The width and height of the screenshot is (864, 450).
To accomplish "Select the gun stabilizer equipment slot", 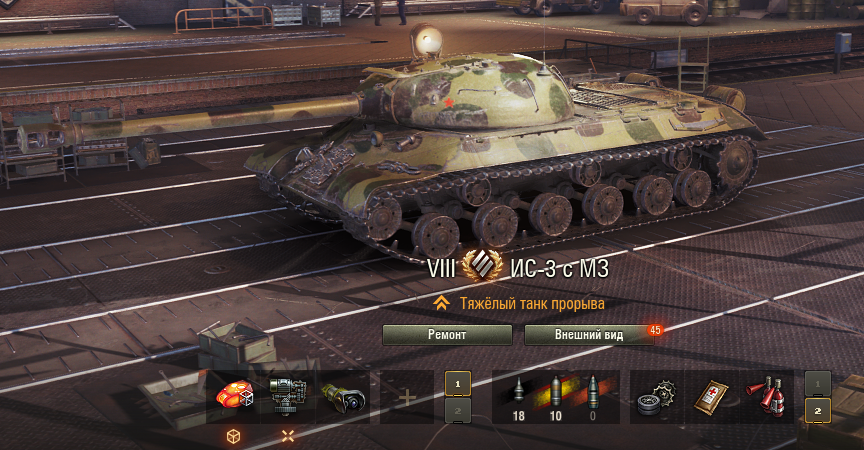I will pyautogui.click(x=288, y=397).
